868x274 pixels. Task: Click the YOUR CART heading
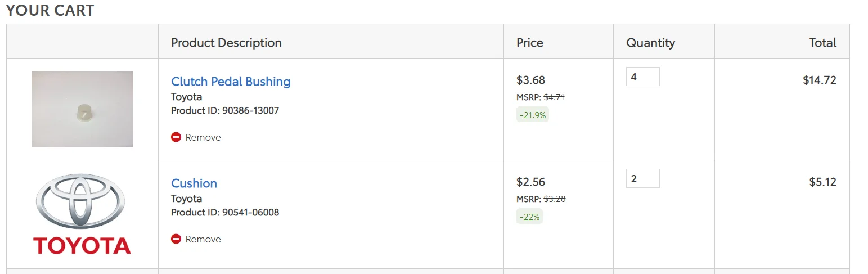pos(50,10)
